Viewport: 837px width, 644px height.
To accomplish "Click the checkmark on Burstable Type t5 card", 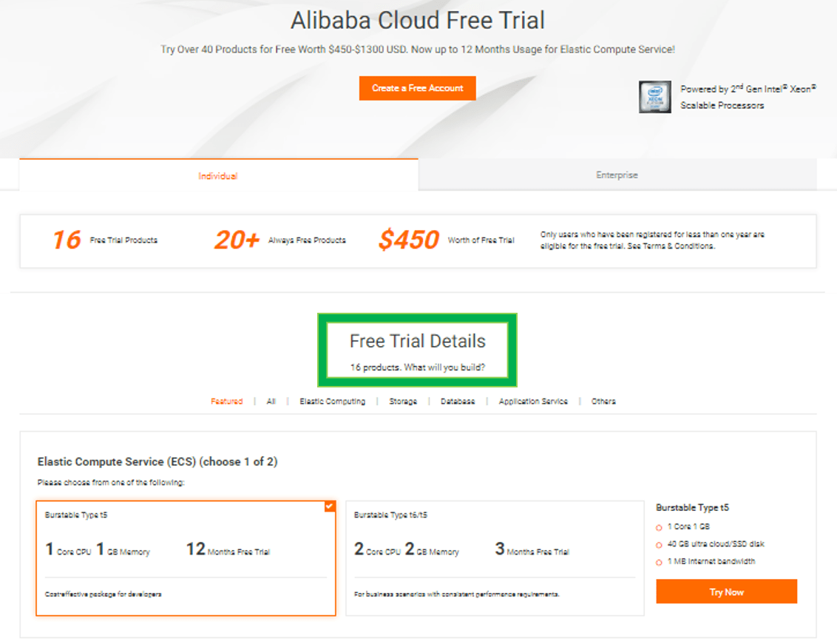I will [328, 507].
